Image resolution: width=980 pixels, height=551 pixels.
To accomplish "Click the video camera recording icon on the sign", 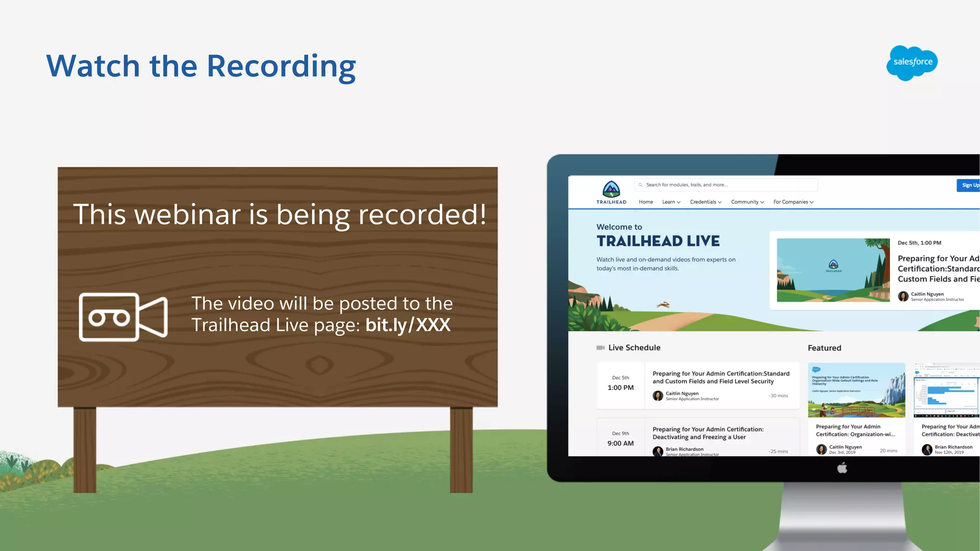I will (x=123, y=317).
